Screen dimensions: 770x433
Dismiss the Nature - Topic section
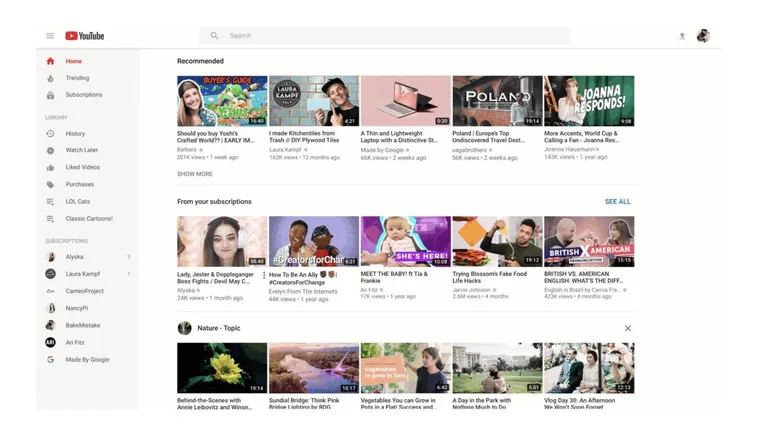coord(628,328)
